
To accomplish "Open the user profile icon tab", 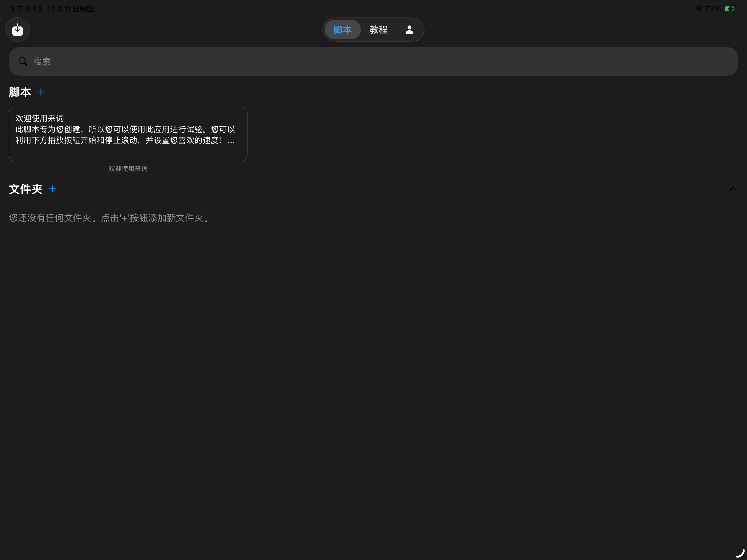I will [409, 30].
